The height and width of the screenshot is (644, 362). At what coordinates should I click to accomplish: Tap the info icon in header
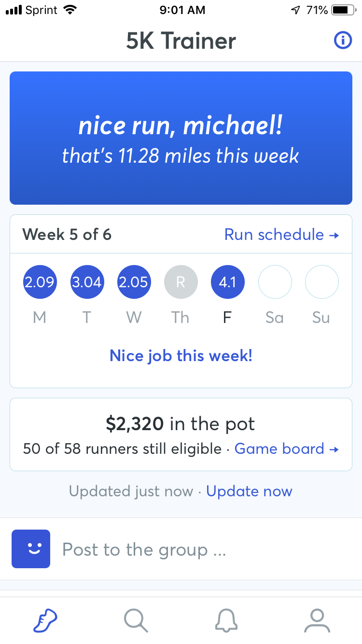tap(342, 41)
